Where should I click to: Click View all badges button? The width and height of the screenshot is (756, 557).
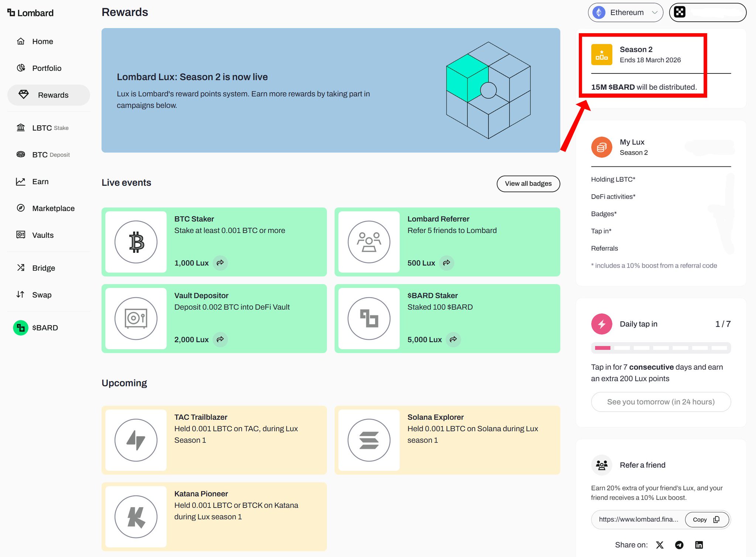(528, 183)
